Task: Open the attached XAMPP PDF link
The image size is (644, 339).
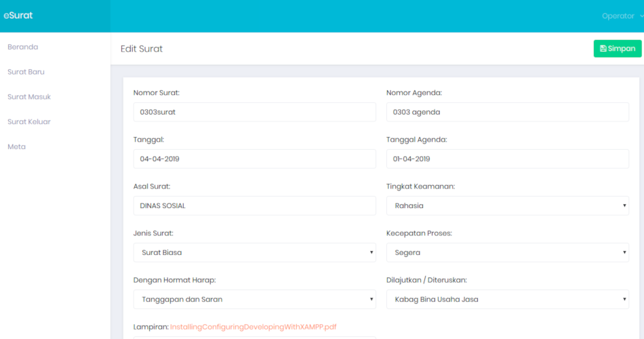Action: coord(253,327)
